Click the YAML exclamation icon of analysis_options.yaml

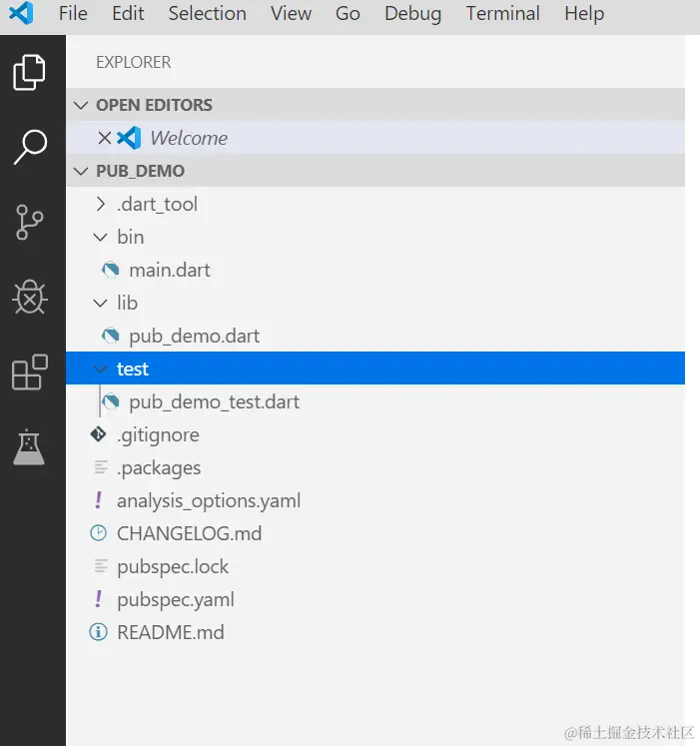[98, 500]
